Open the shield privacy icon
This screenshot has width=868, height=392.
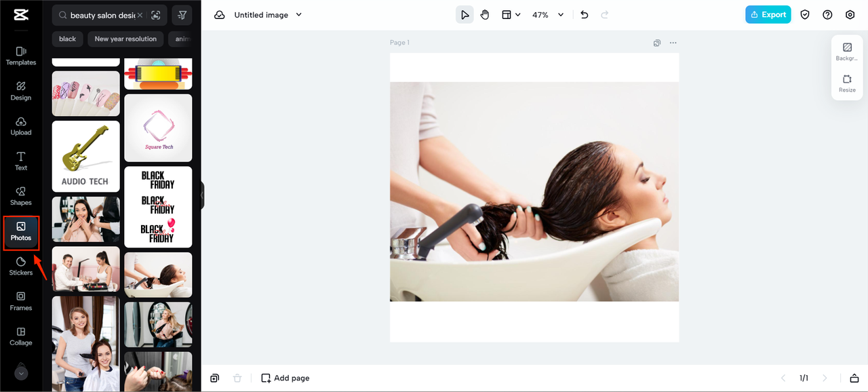pos(805,14)
